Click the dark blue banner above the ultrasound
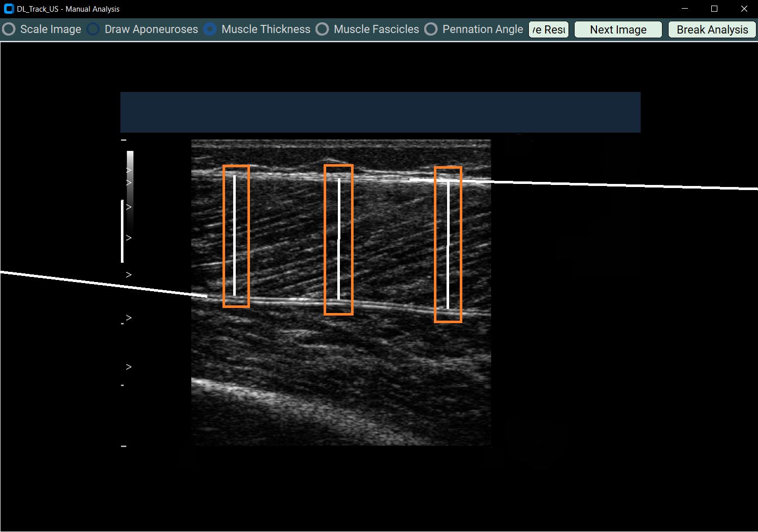The width and height of the screenshot is (758, 532). (380, 112)
